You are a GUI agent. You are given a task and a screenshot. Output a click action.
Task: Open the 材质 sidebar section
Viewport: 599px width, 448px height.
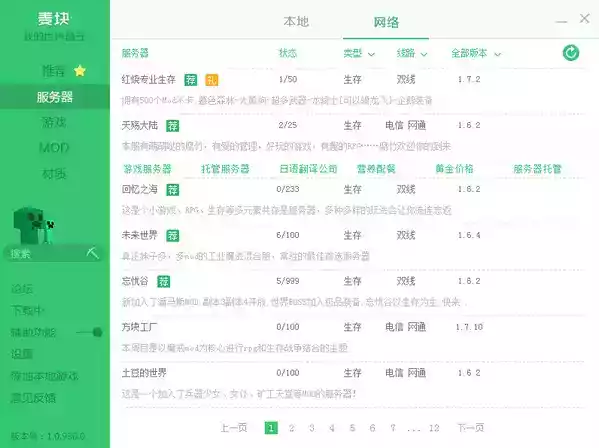(x=54, y=174)
